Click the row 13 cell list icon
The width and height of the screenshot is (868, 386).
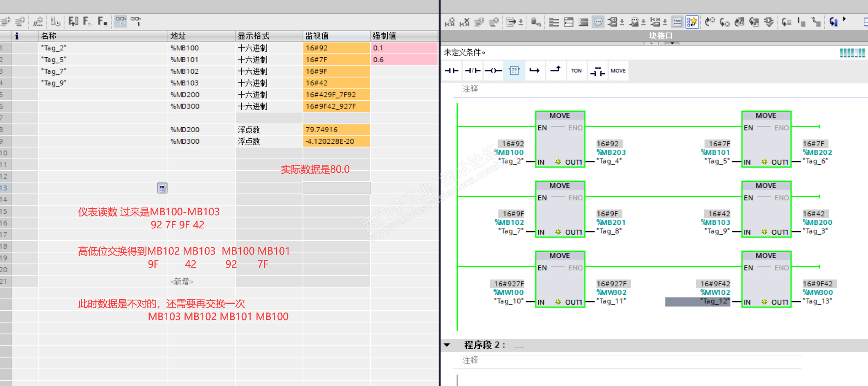[162, 188]
